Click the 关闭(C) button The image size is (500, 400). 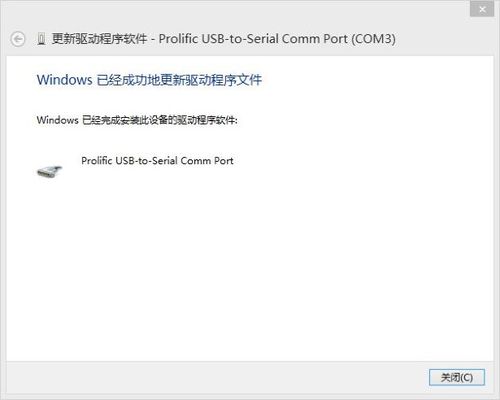(x=457, y=377)
